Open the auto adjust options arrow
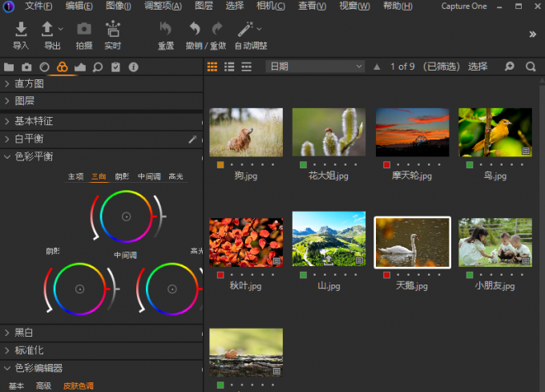The image size is (545, 392). point(259,29)
